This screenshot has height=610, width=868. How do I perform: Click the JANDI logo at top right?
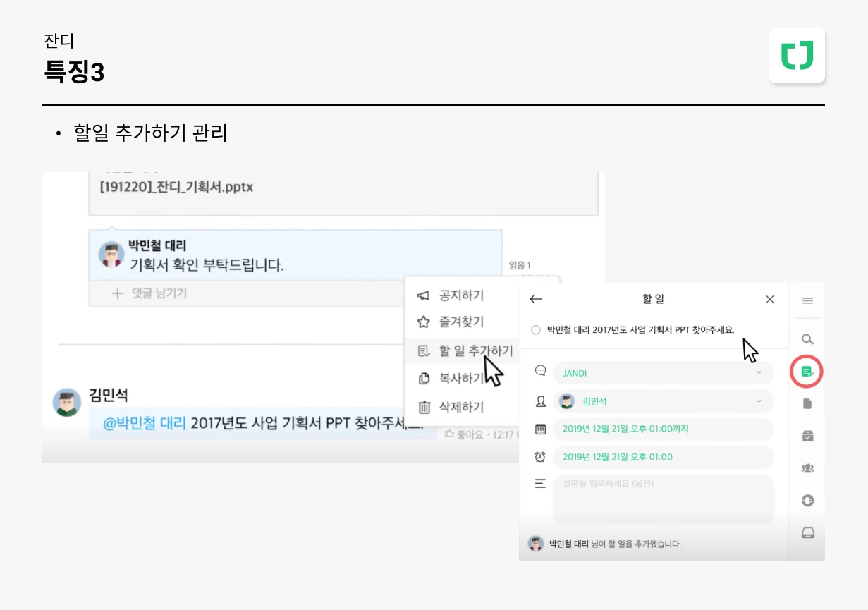coord(797,56)
